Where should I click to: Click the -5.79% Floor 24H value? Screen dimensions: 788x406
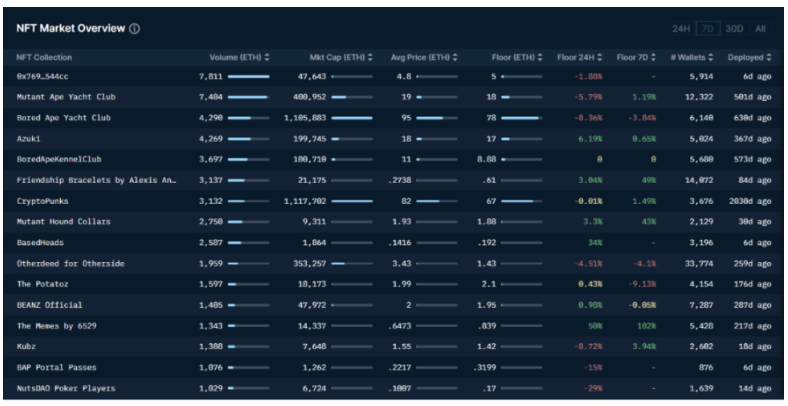(588, 97)
